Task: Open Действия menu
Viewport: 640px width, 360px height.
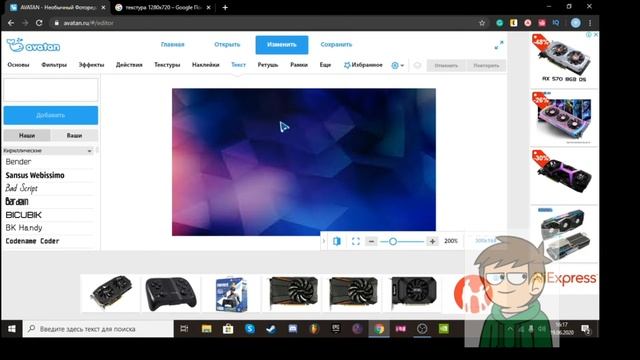Action: (129, 65)
